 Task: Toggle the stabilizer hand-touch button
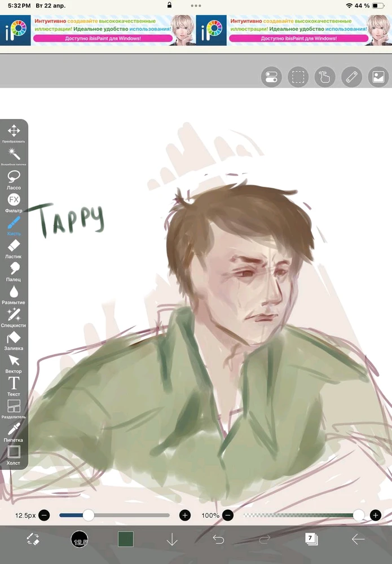[x=325, y=77]
